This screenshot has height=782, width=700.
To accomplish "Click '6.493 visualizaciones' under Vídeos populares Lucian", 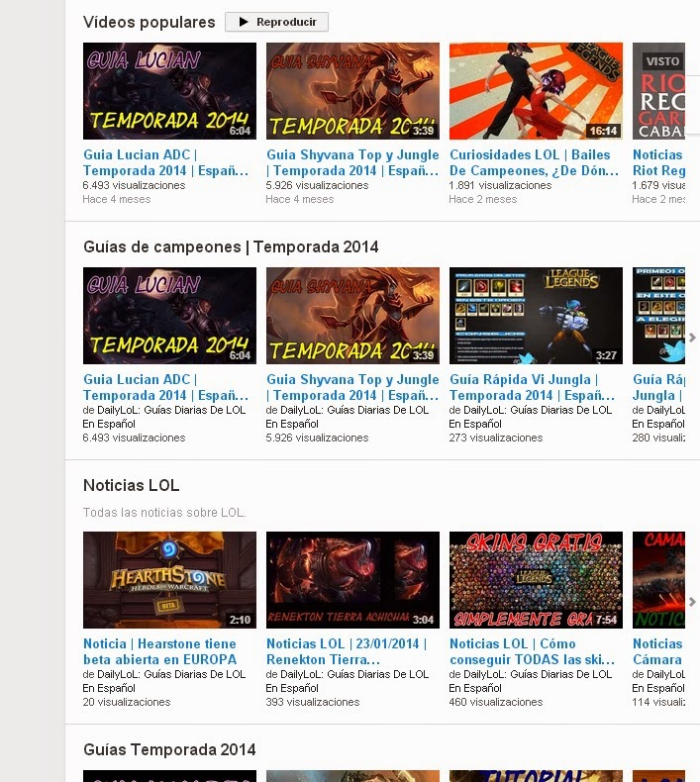I will tap(134, 185).
